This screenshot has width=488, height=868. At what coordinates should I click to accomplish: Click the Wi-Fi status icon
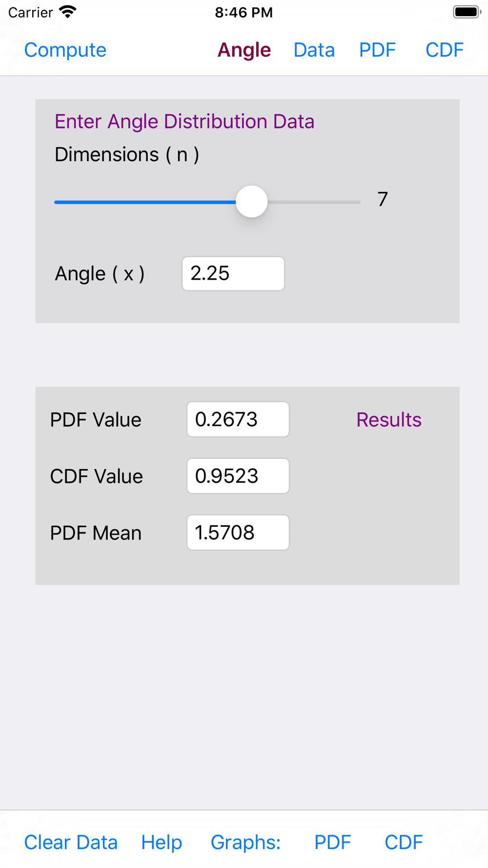[67, 12]
